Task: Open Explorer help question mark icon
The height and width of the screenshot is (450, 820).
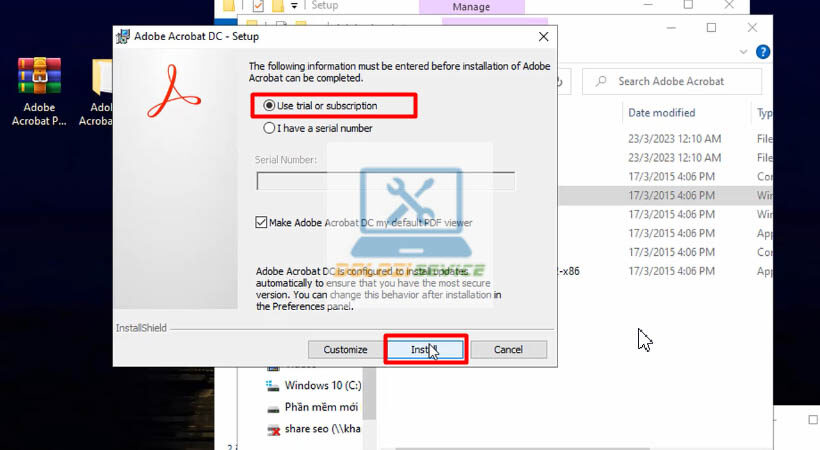Action: [x=762, y=52]
